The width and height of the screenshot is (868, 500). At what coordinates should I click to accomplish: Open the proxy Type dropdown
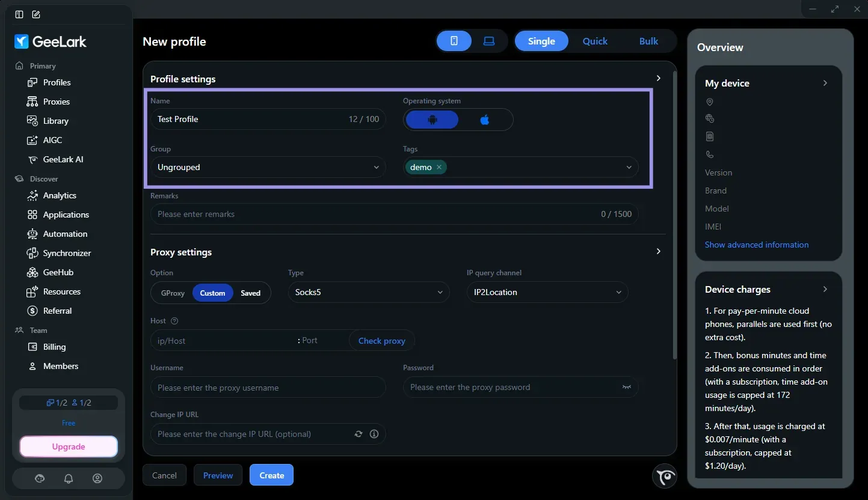click(369, 292)
